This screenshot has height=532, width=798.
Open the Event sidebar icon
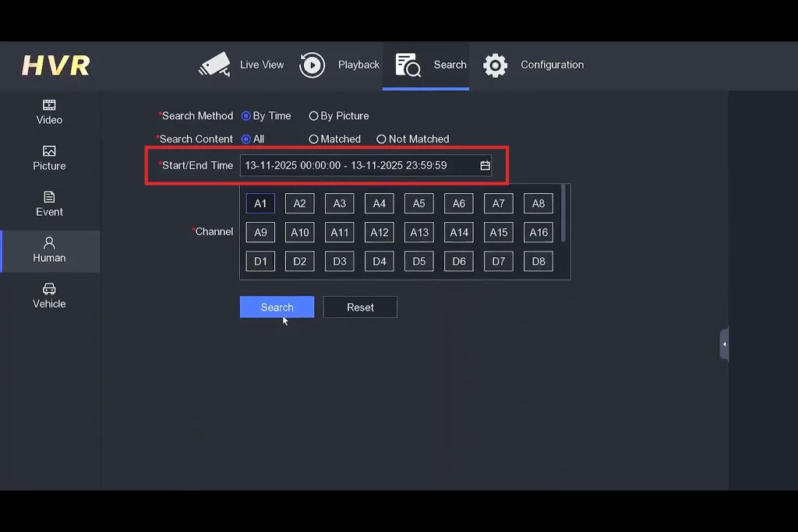pos(48,204)
